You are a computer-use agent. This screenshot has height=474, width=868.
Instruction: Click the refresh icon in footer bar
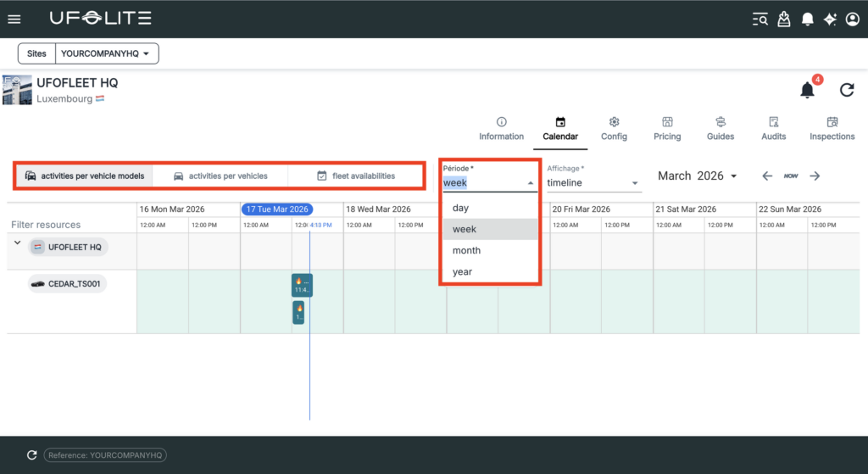(x=31, y=455)
